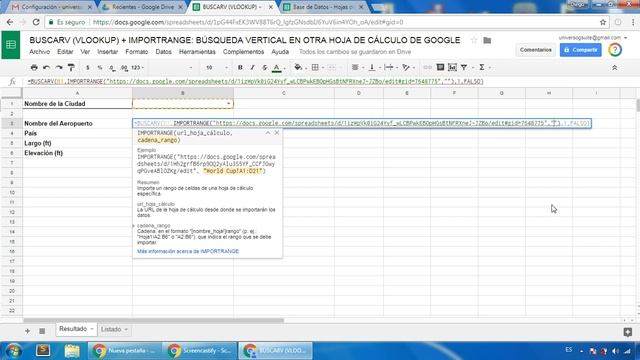640x360 pixels.
Task: Select cell Nombre de la Ciudad
Action: coord(78,104)
